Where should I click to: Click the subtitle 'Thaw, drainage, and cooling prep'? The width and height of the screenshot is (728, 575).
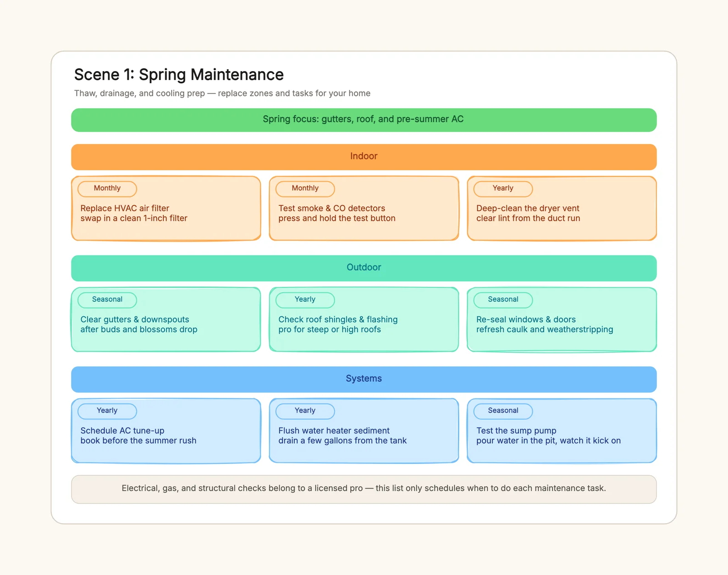139,93
